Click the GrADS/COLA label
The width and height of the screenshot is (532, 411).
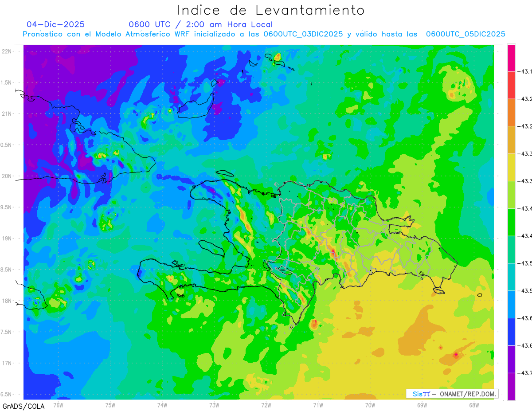click(23, 406)
